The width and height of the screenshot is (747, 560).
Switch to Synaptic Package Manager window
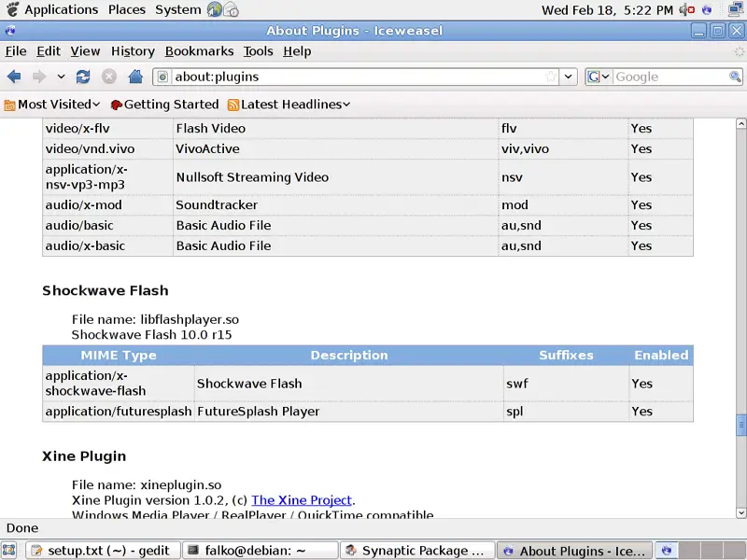click(417, 551)
